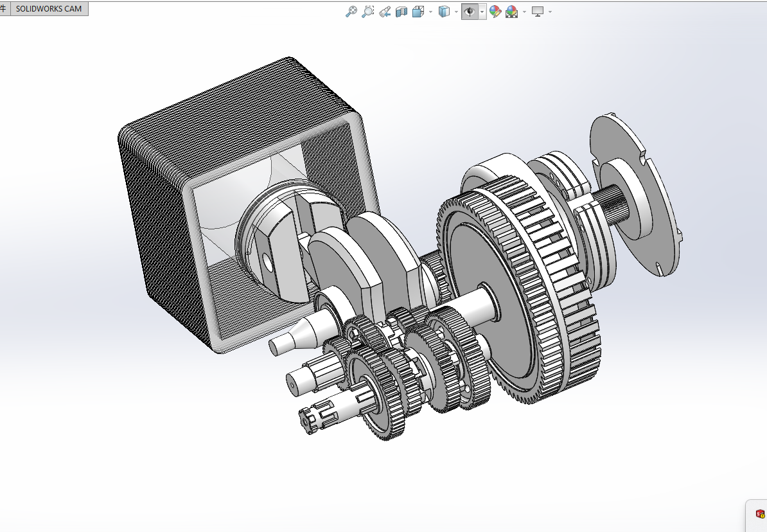Open the Display Style dropdown arrow

click(x=456, y=12)
